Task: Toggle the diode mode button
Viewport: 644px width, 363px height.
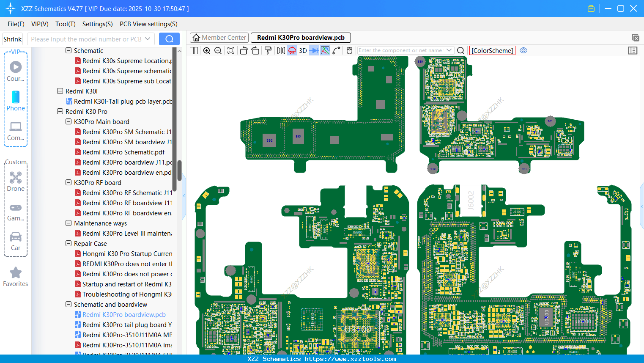Action: coord(314,51)
